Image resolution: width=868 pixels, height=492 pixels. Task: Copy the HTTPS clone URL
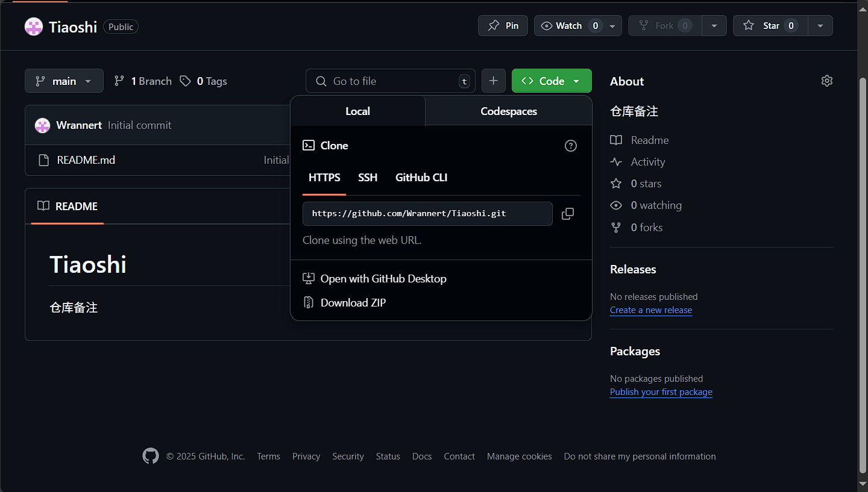(x=567, y=214)
